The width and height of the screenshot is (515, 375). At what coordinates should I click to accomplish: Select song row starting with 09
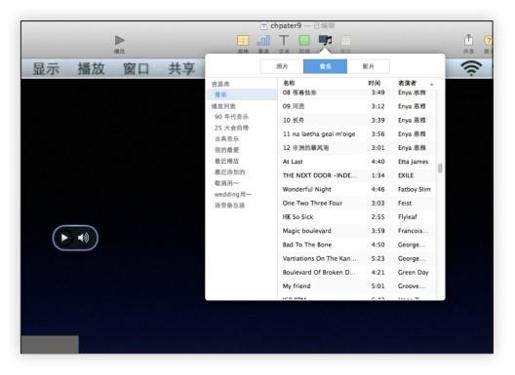358,106
